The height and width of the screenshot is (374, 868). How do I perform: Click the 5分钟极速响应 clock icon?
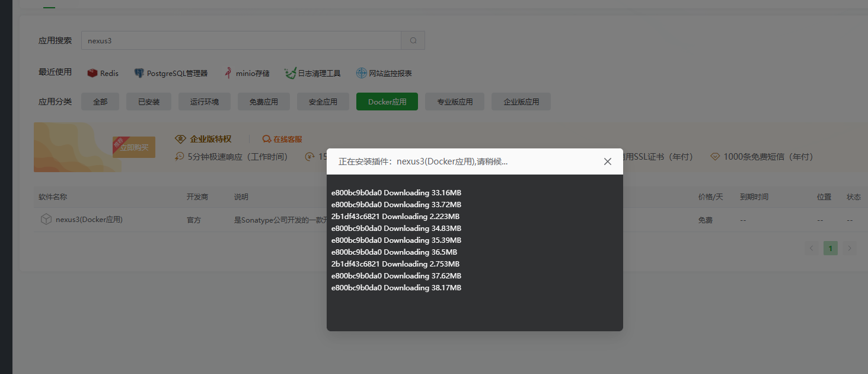179,156
